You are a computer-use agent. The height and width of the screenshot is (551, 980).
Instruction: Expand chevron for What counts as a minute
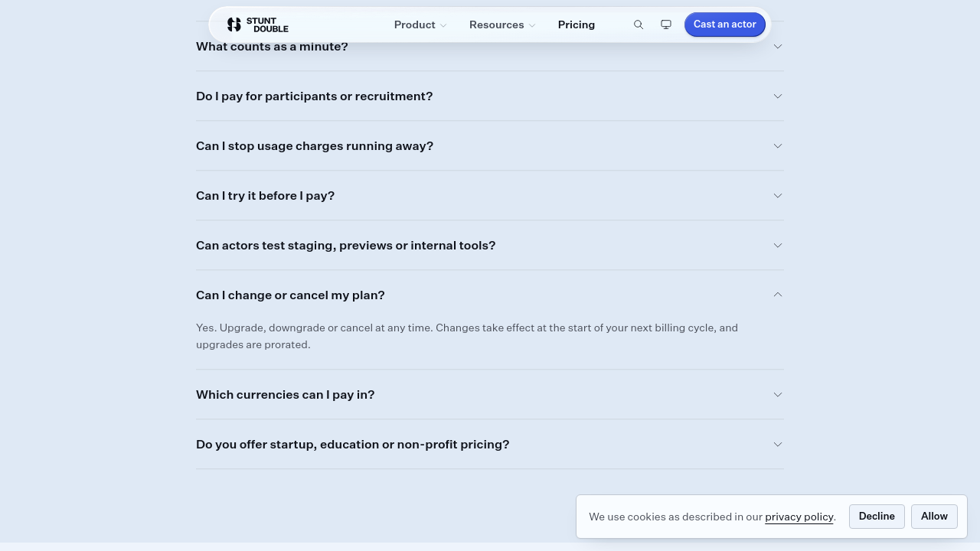click(778, 47)
